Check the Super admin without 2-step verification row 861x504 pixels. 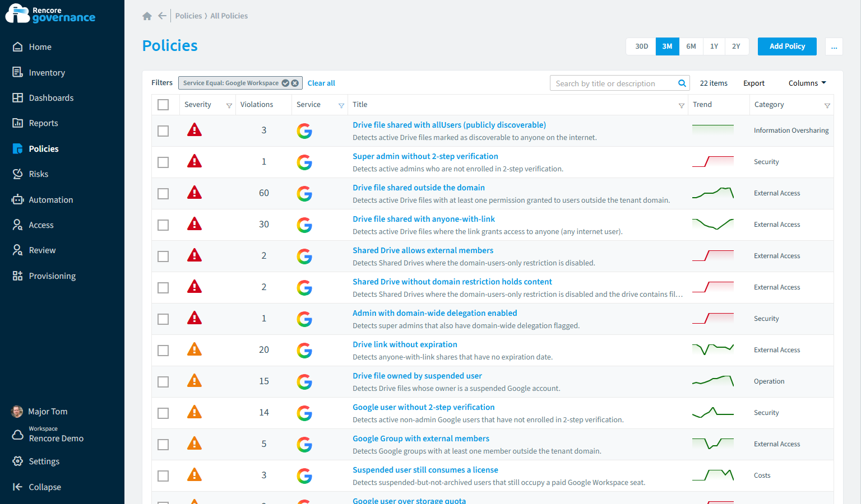point(163,162)
